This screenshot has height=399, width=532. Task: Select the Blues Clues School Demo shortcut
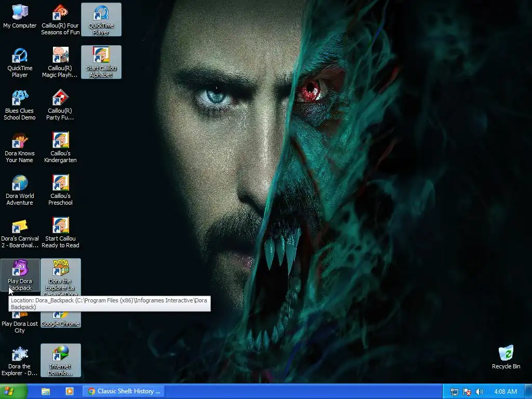[20, 105]
